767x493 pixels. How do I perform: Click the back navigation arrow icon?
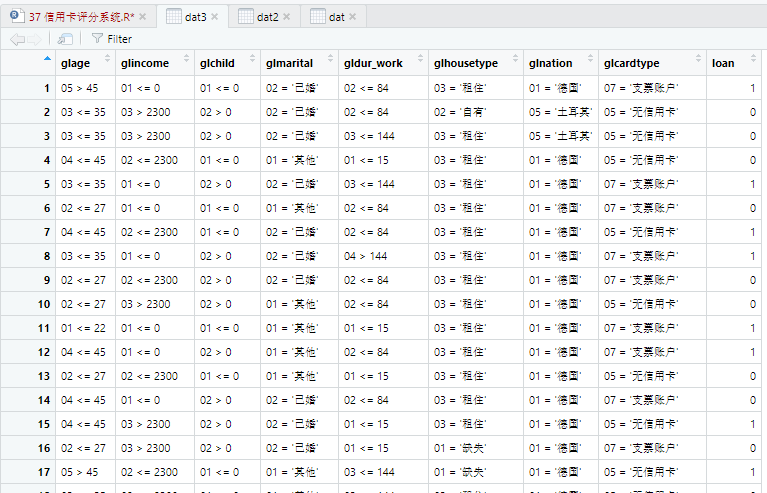pos(17,39)
